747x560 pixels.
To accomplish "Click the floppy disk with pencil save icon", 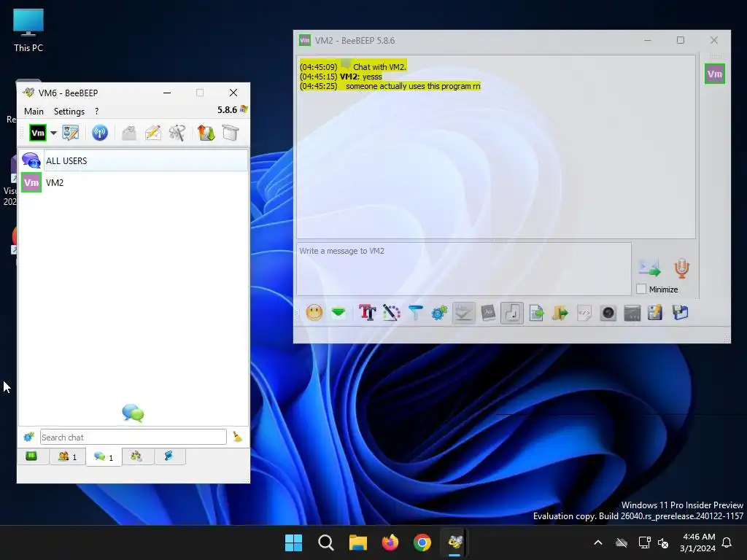I will [656, 313].
